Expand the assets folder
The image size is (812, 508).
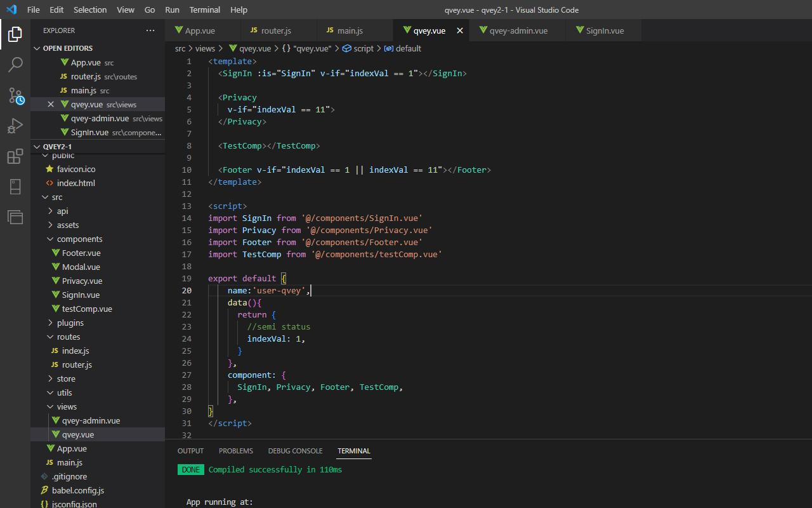click(98, 225)
